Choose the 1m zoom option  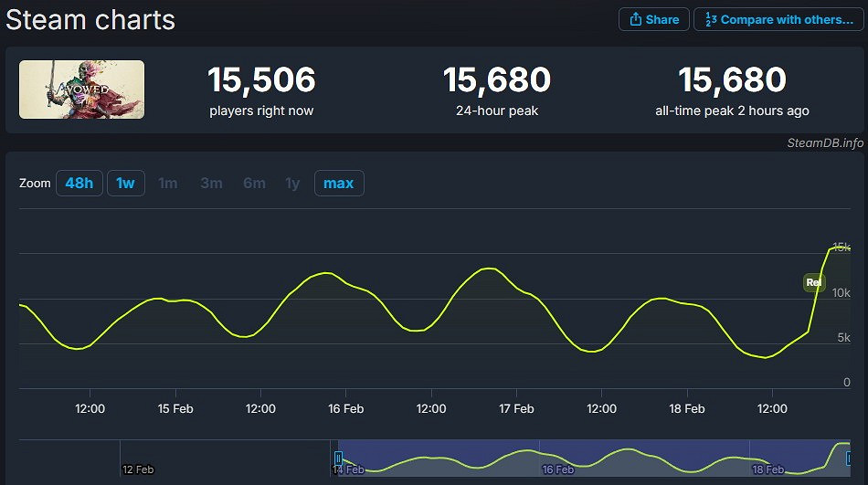[168, 184]
